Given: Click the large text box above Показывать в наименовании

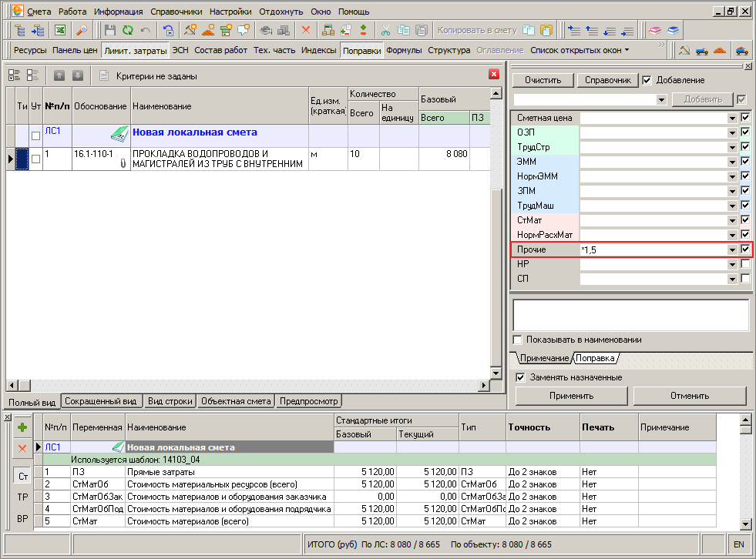Looking at the screenshot, I should pyautogui.click(x=630, y=315).
